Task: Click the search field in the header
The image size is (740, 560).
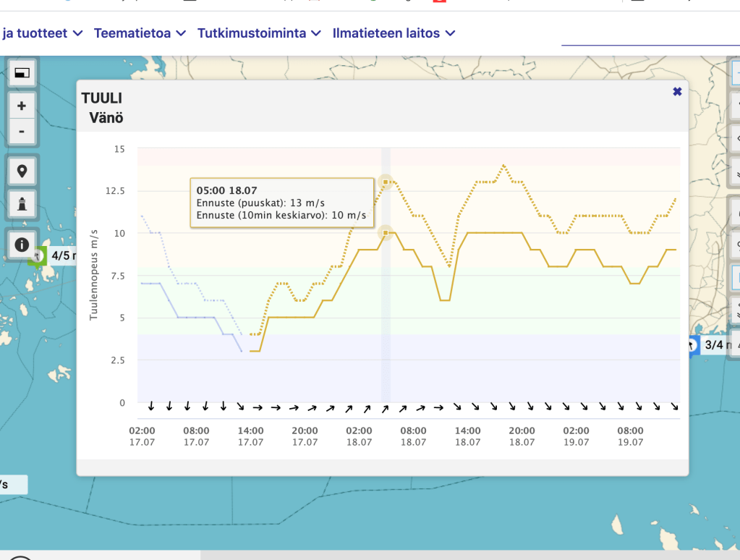Action: 650,35
